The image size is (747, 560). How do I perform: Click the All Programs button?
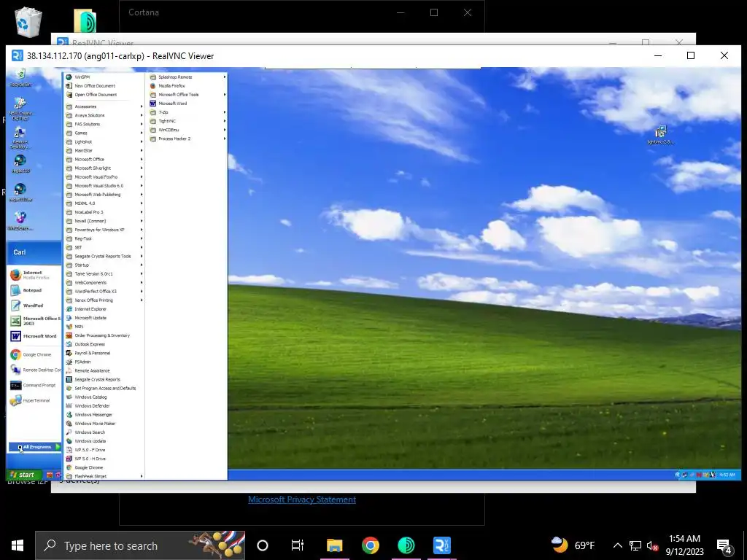click(x=35, y=447)
